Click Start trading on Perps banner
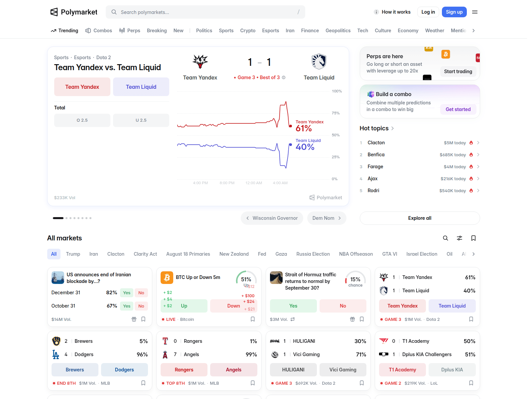 point(458,71)
